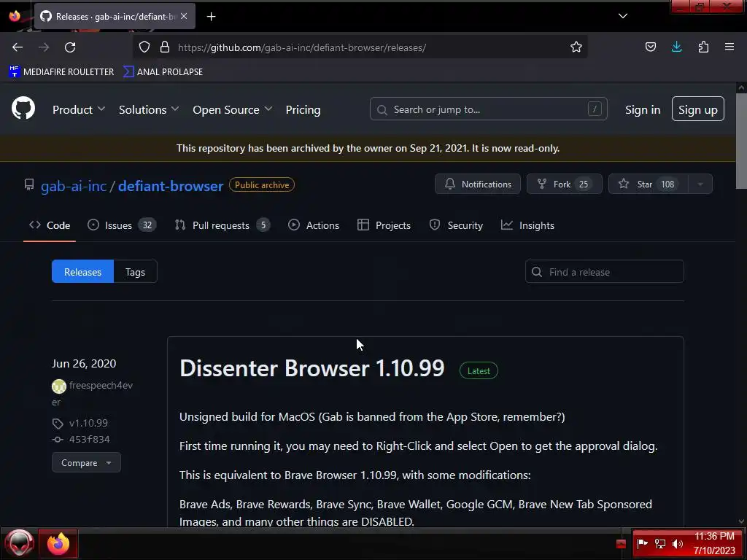Open the Dissenter Browser 1.10.99 release title
The image size is (747, 560).
click(x=312, y=368)
